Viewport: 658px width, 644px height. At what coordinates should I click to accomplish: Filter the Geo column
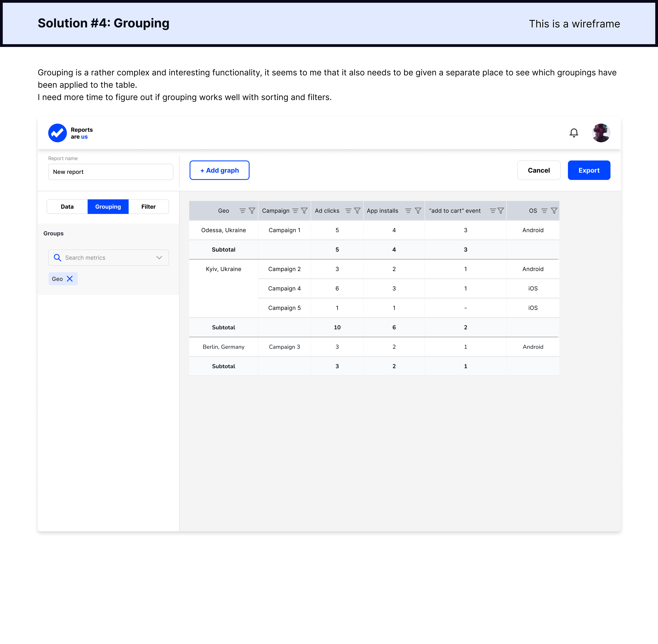pos(252,211)
